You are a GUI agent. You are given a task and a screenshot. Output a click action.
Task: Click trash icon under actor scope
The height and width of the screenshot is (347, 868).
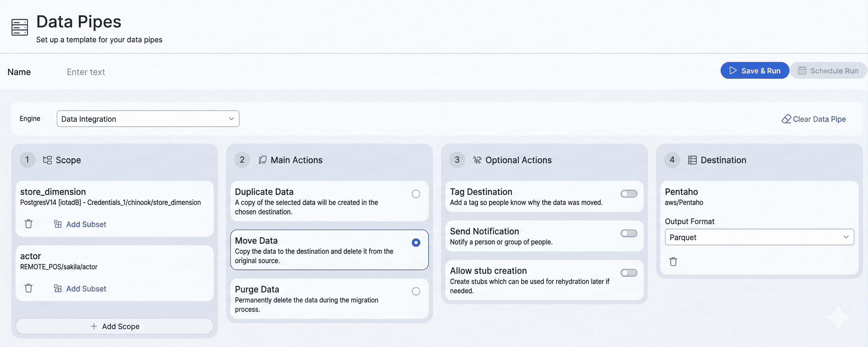click(x=29, y=288)
